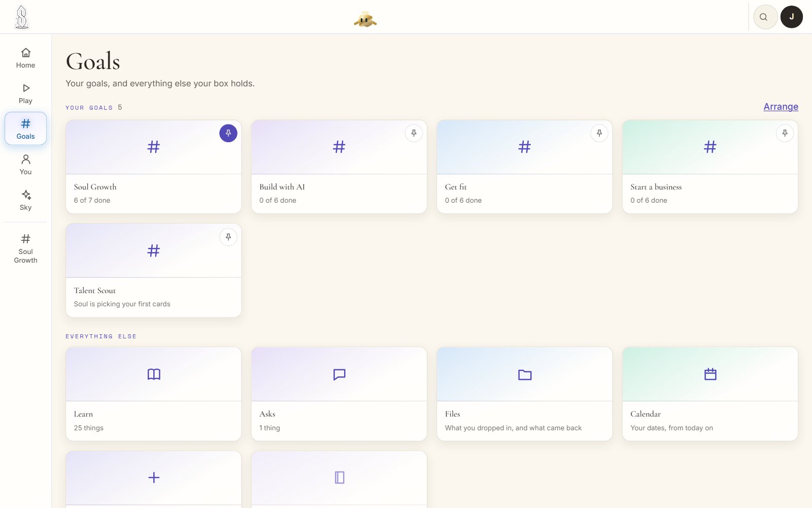Click the '1 thing' label under Asks
This screenshot has height=508, width=812.
pos(269,428)
